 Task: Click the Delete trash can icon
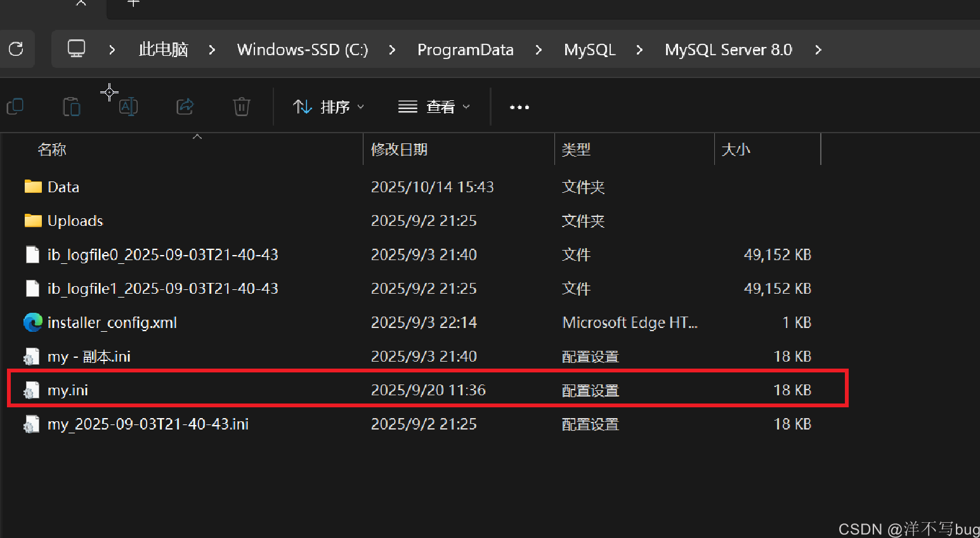coord(242,107)
